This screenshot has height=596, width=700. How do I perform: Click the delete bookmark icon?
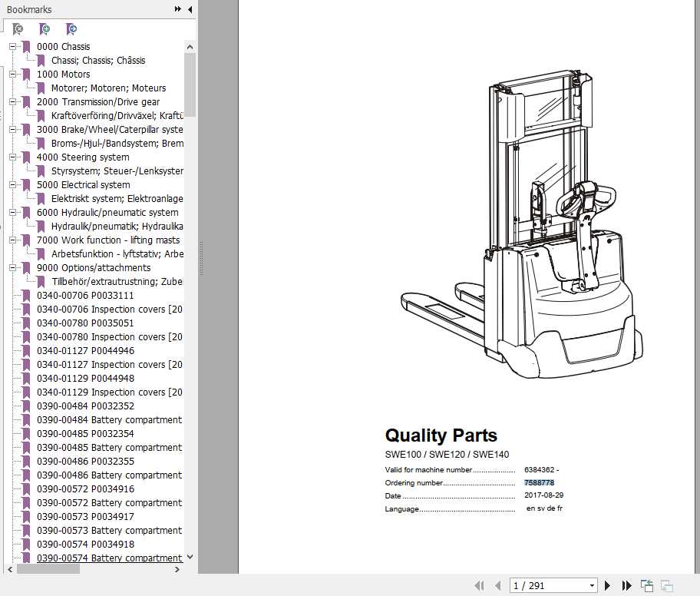(x=18, y=29)
